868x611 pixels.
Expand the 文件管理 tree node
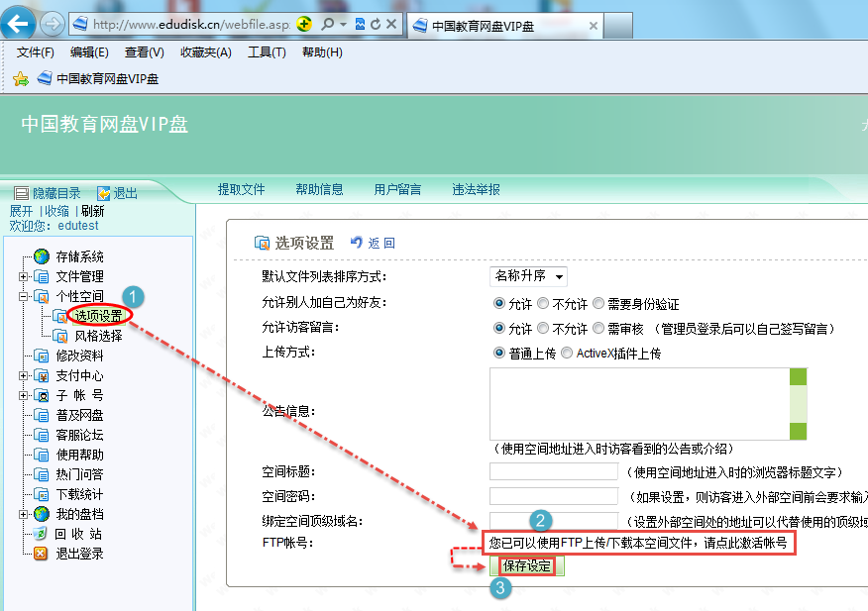[x=23, y=276]
